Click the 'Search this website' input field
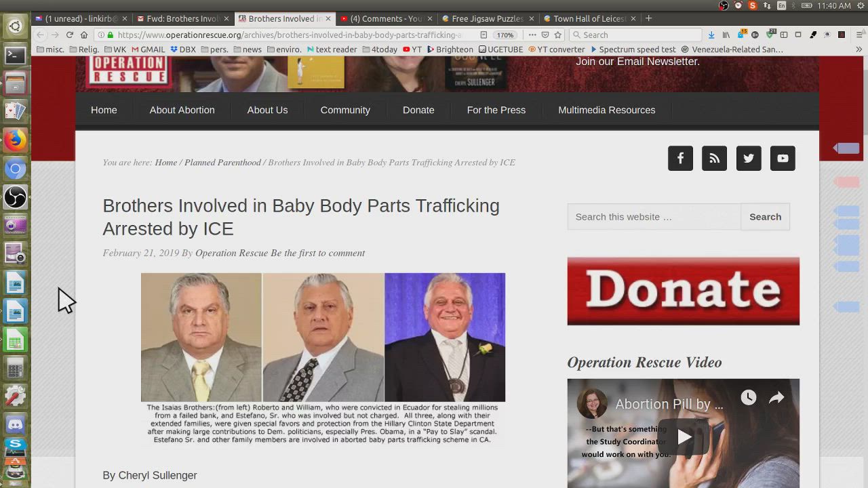The width and height of the screenshot is (868, 488). (654, 217)
